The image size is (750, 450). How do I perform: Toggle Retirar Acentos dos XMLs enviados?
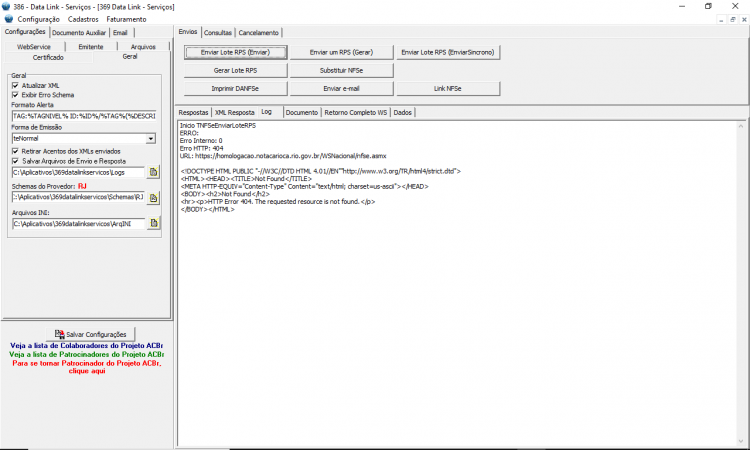tap(15, 151)
